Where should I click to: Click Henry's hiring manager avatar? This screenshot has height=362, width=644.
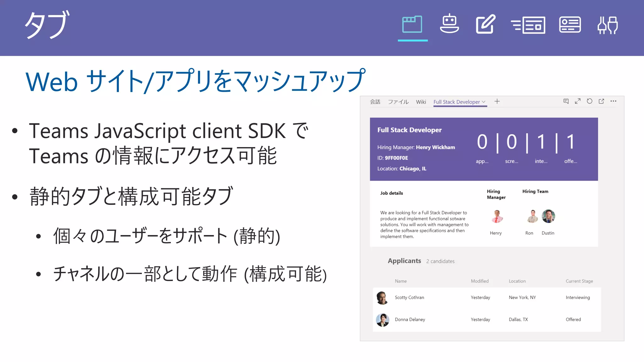(x=497, y=216)
